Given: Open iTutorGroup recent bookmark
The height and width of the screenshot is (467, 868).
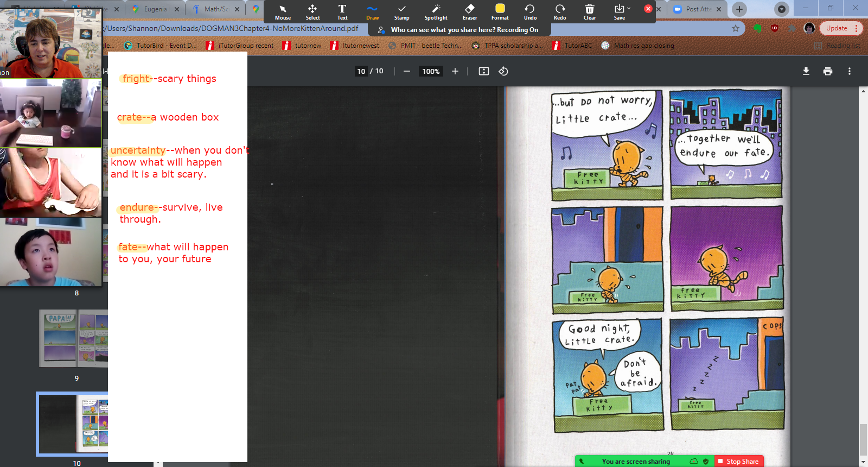Looking at the screenshot, I should (240, 46).
